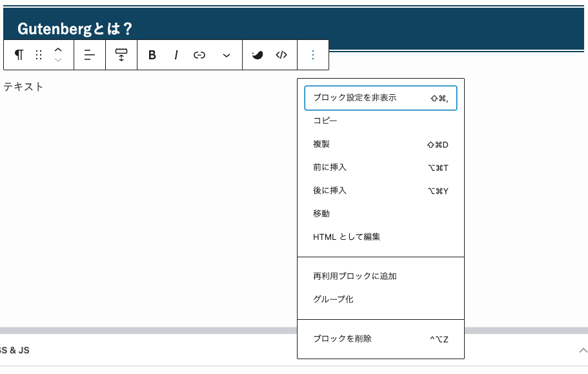The image size is (588, 374).
Task: Open the text alignment control
Action: tap(89, 55)
